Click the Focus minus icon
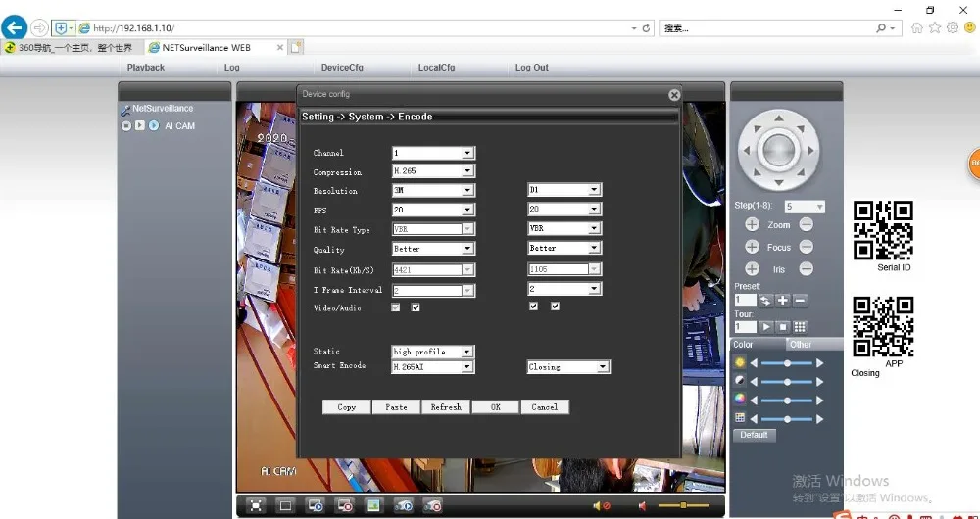The width and height of the screenshot is (980, 519). [x=806, y=248]
